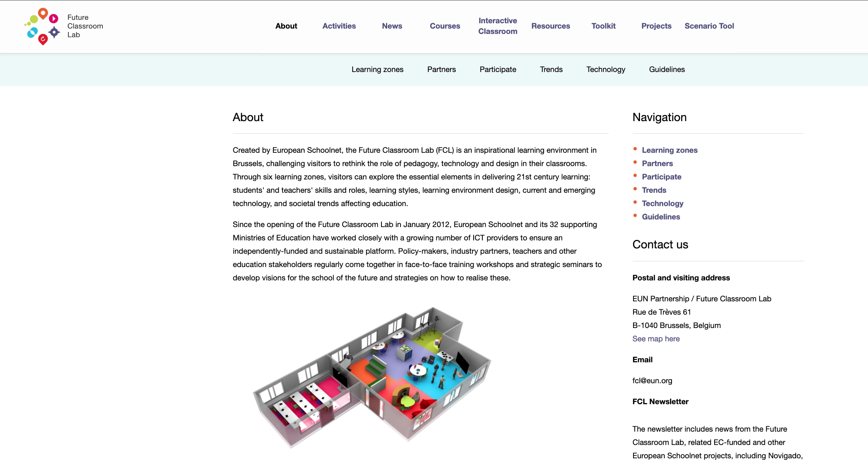Go to the Projects page
868x464 pixels.
pyautogui.click(x=656, y=26)
